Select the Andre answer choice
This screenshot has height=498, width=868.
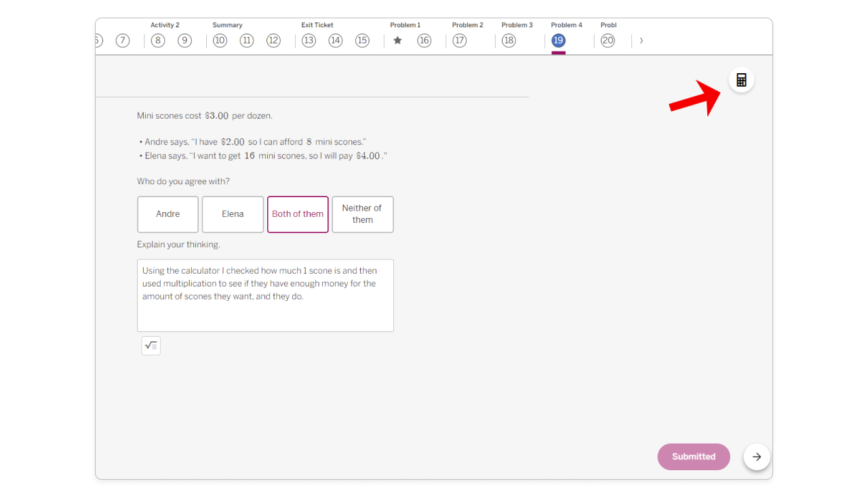point(168,214)
